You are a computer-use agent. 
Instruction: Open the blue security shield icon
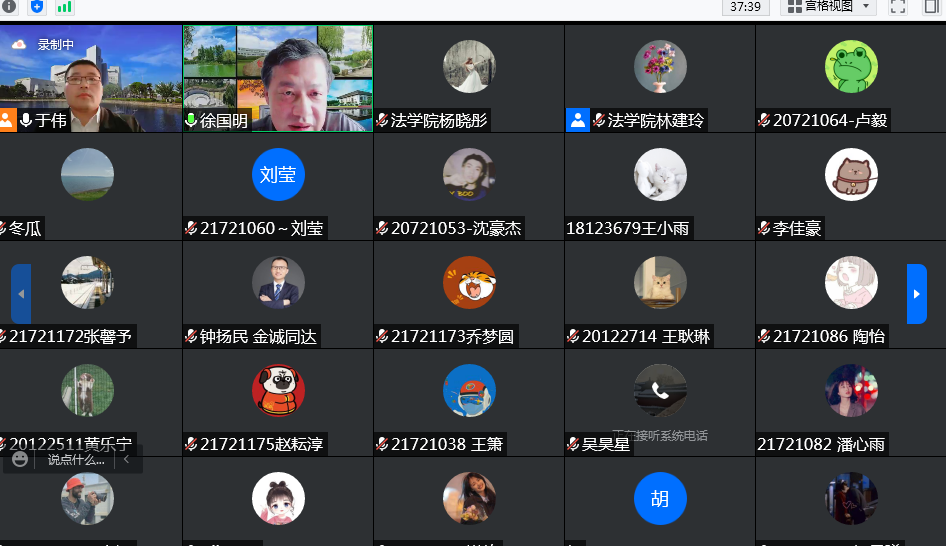(x=37, y=6)
